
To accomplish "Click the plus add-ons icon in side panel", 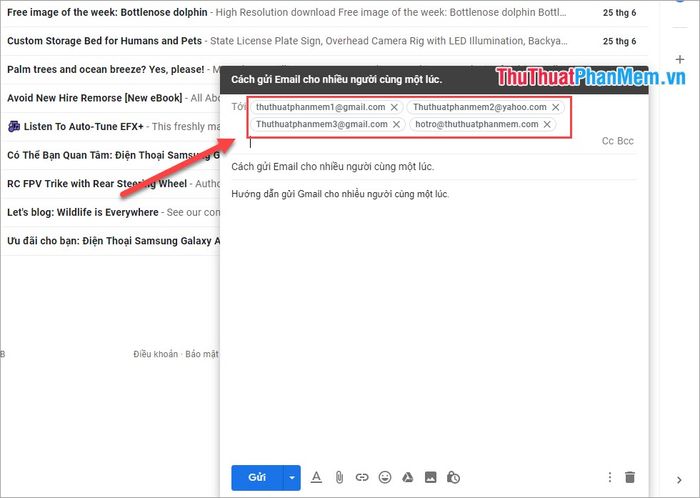I will click(680, 59).
